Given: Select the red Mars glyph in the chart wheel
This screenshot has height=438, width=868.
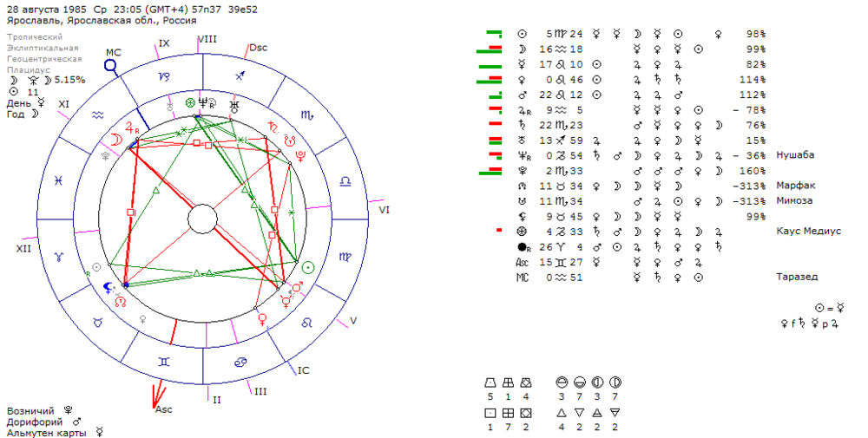Looking at the screenshot, I should pyautogui.click(x=298, y=286).
